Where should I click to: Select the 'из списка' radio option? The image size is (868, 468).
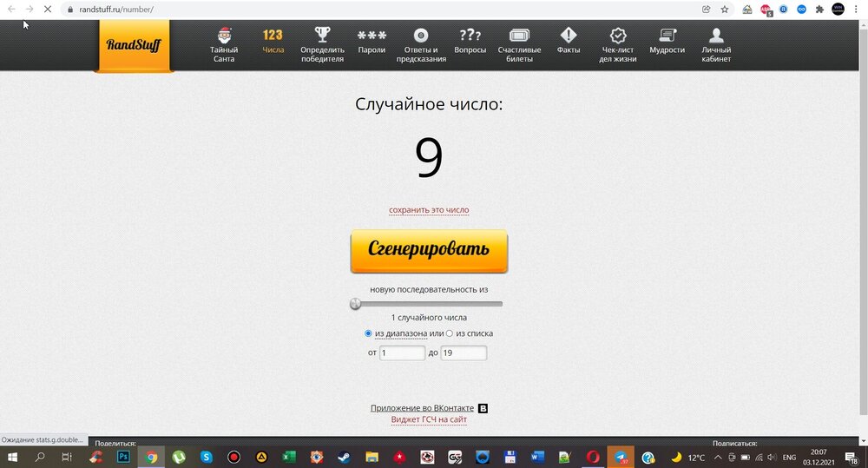tap(450, 333)
